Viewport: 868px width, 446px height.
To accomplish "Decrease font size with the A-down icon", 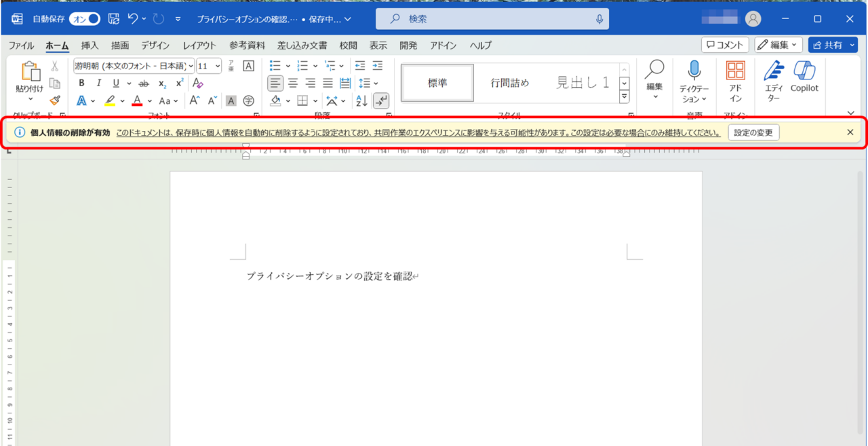I will click(x=212, y=100).
